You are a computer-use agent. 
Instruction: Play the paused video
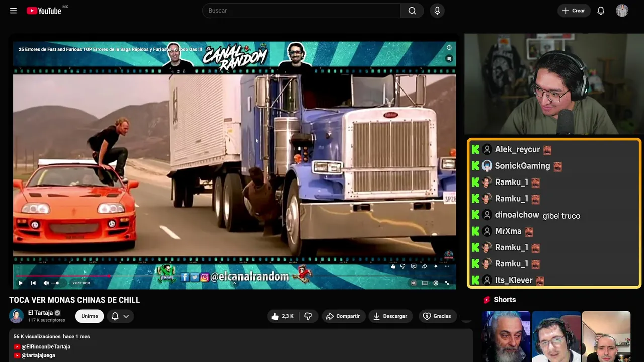click(x=20, y=283)
